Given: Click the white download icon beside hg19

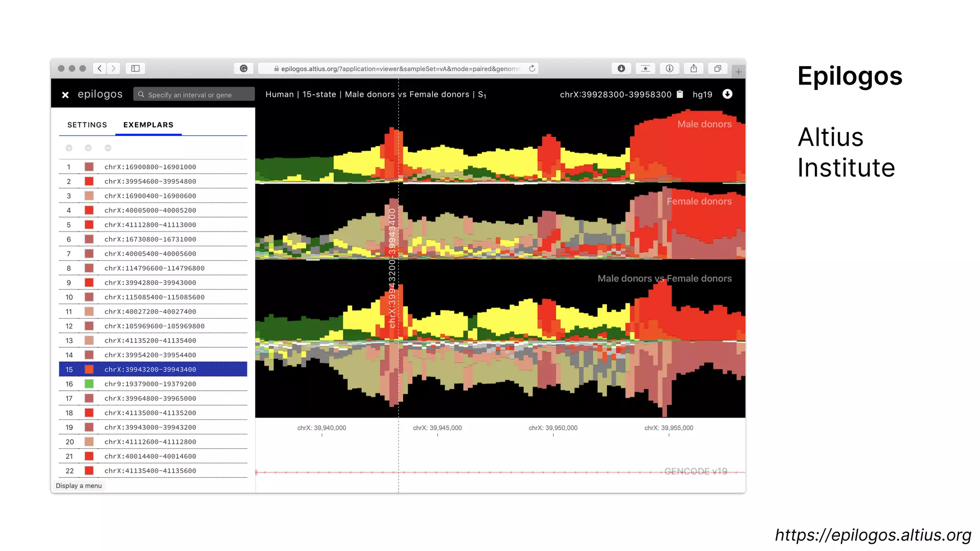Looking at the screenshot, I should coord(727,94).
